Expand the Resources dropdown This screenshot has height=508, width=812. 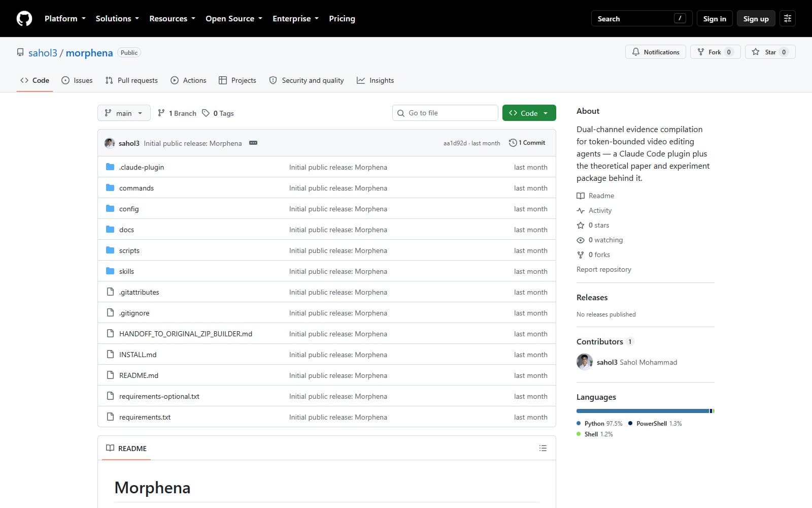172,19
